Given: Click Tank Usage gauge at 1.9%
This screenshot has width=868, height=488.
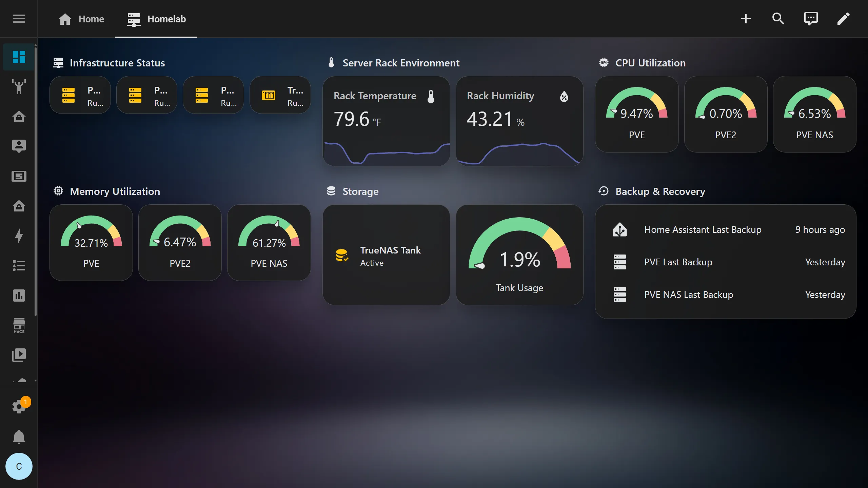Looking at the screenshot, I should (x=519, y=255).
